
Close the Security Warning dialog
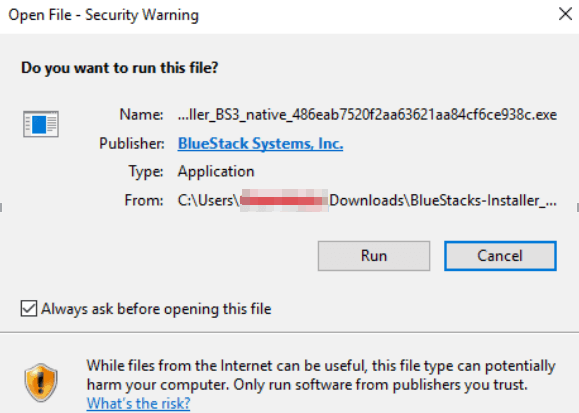(x=565, y=14)
